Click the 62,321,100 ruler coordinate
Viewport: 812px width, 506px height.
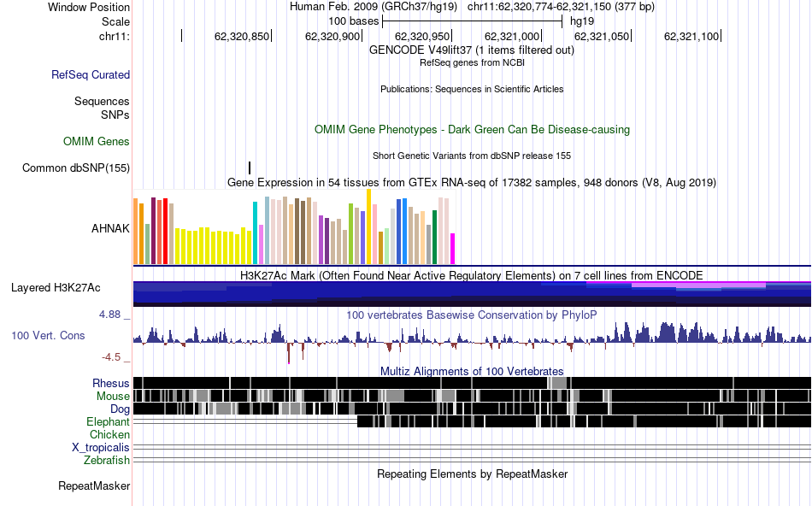[691, 36]
